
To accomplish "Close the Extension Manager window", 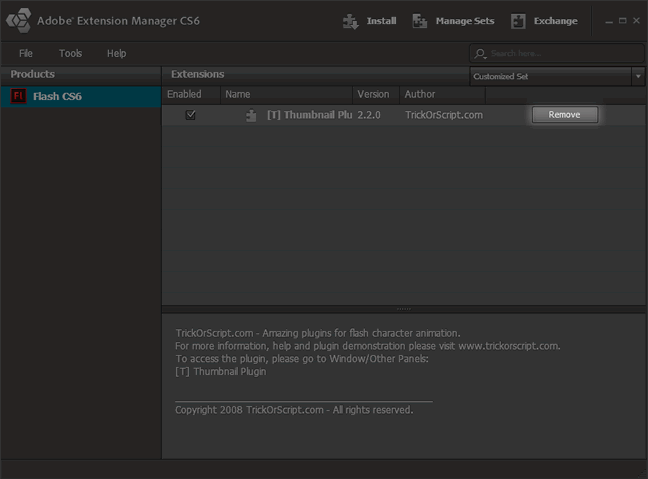I will (636, 21).
